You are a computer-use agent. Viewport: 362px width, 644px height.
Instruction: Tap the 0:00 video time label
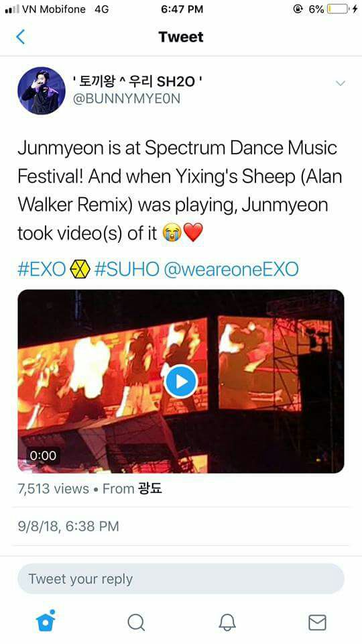pyautogui.click(x=43, y=455)
